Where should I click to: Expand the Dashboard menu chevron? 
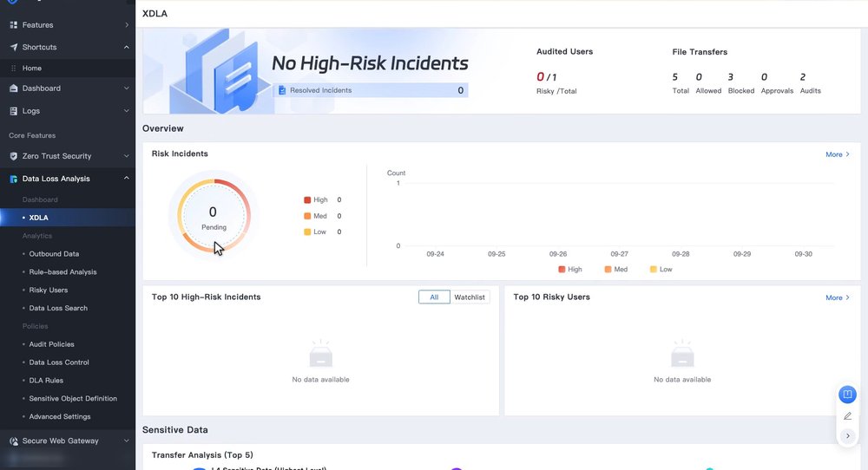pyautogui.click(x=127, y=88)
